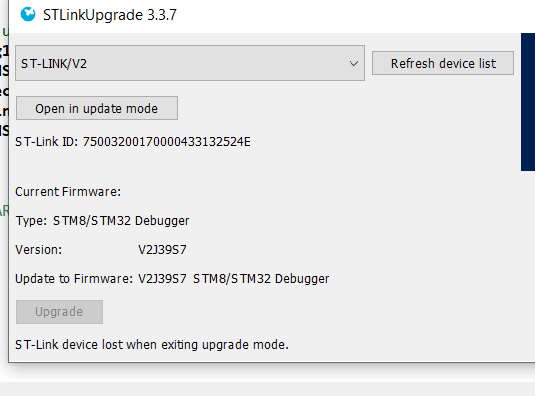
Task: Click the ST-Link ID serial number text
Action: click(x=167, y=142)
